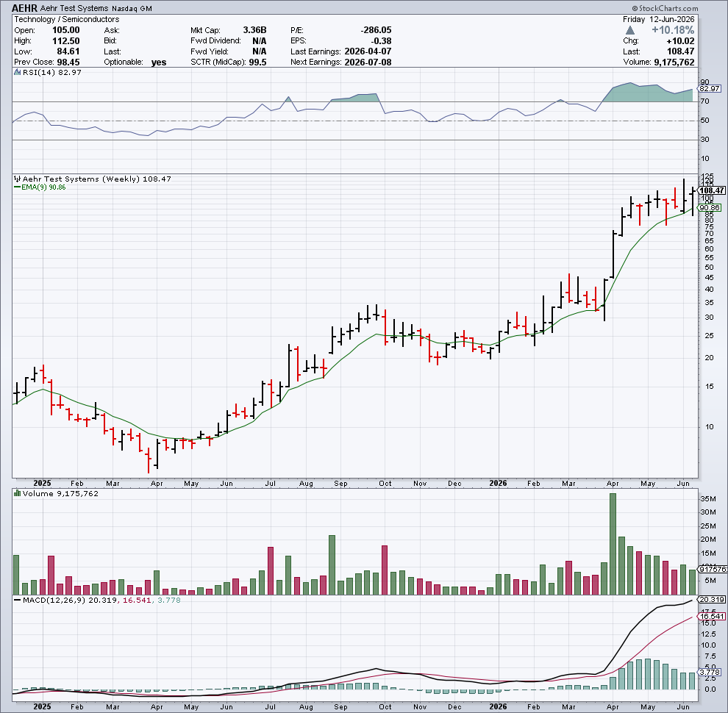
Task: Select the EPS value -0.38
Action: [381, 41]
